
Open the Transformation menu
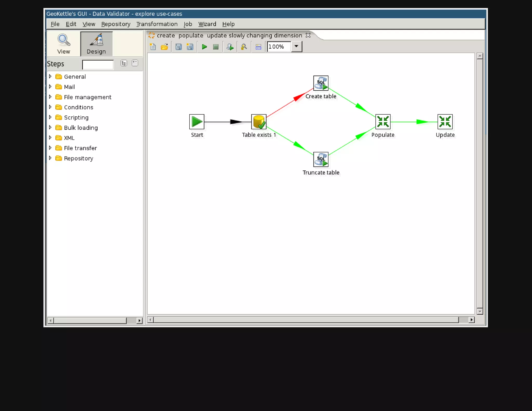[157, 24]
